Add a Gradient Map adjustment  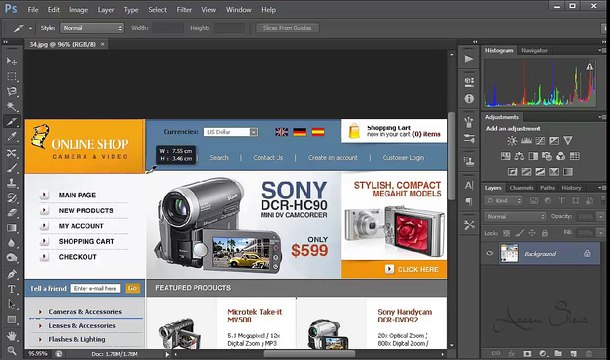pos(568,172)
